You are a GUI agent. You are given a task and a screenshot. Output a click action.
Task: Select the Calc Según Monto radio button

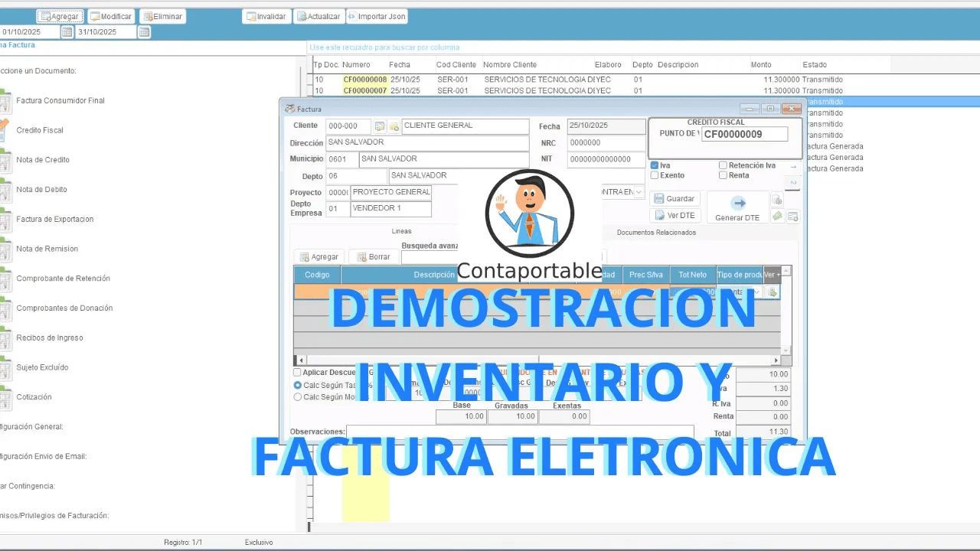[x=297, y=396]
